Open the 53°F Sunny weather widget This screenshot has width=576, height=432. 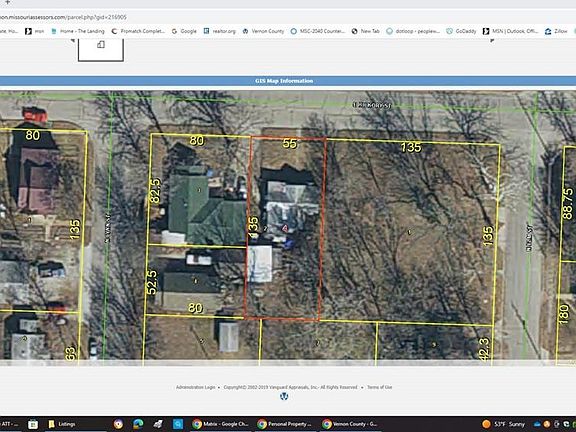click(x=504, y=424)
